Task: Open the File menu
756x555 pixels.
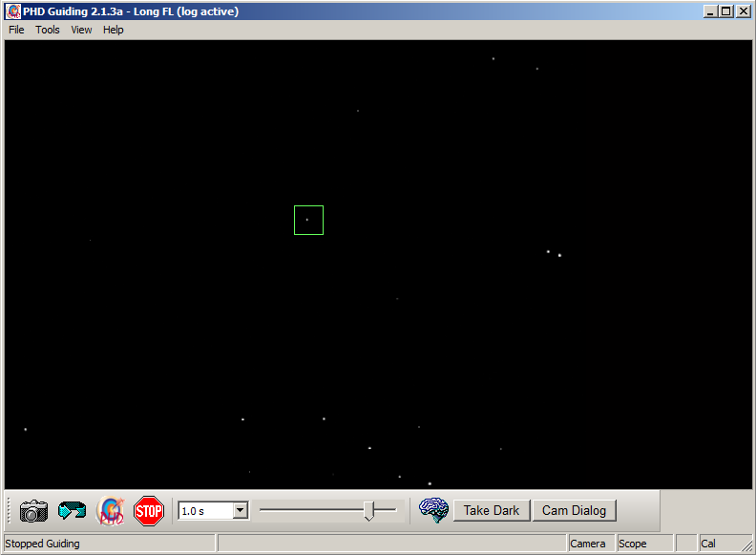Action: pos(16,30)
